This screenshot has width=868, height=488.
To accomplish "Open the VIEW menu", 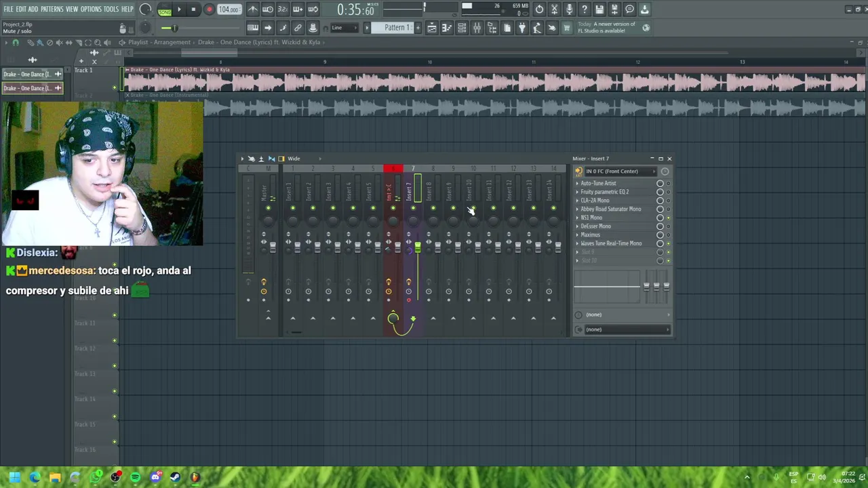I will [72, 9].
